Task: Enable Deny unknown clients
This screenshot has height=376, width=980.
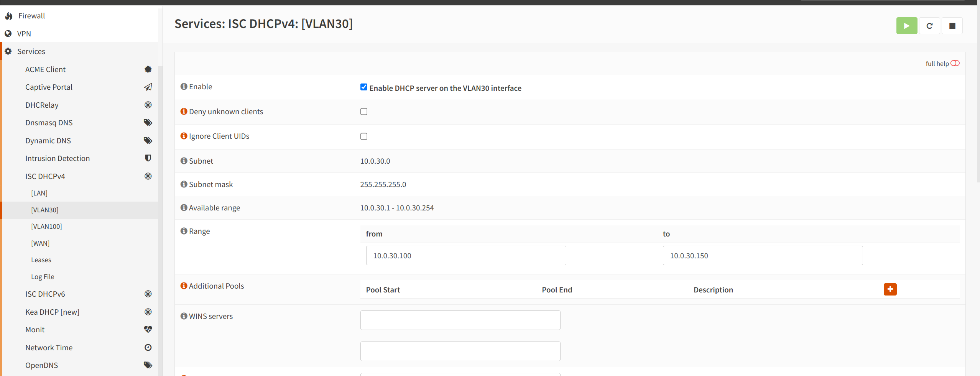Action: [x=363, y=112]
